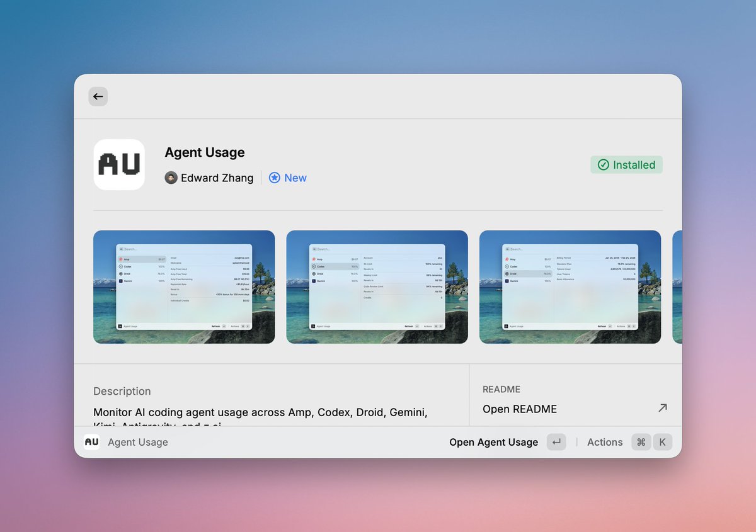756x532 pixels.
Task: Click the partially visible fourth screenshot
Action: point(677,287)
